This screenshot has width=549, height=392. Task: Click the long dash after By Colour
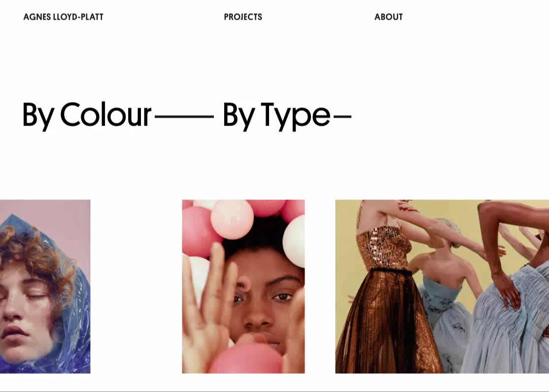coord(184,117)
